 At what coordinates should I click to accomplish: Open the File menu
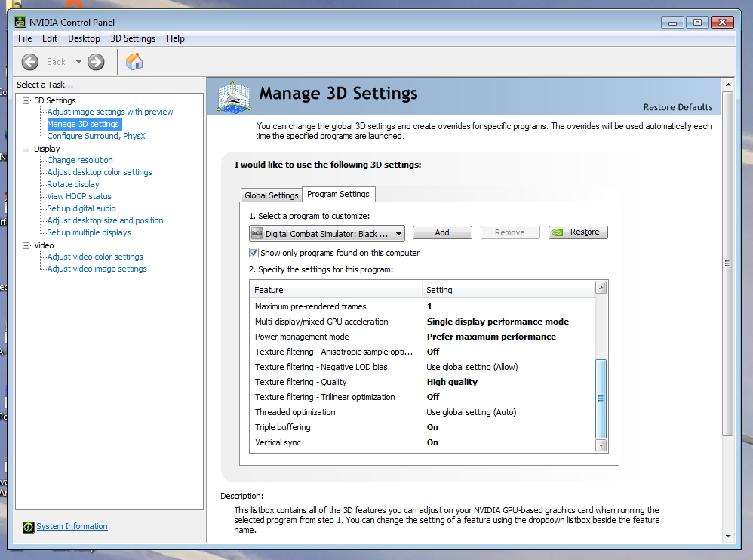tap(25, 38)
